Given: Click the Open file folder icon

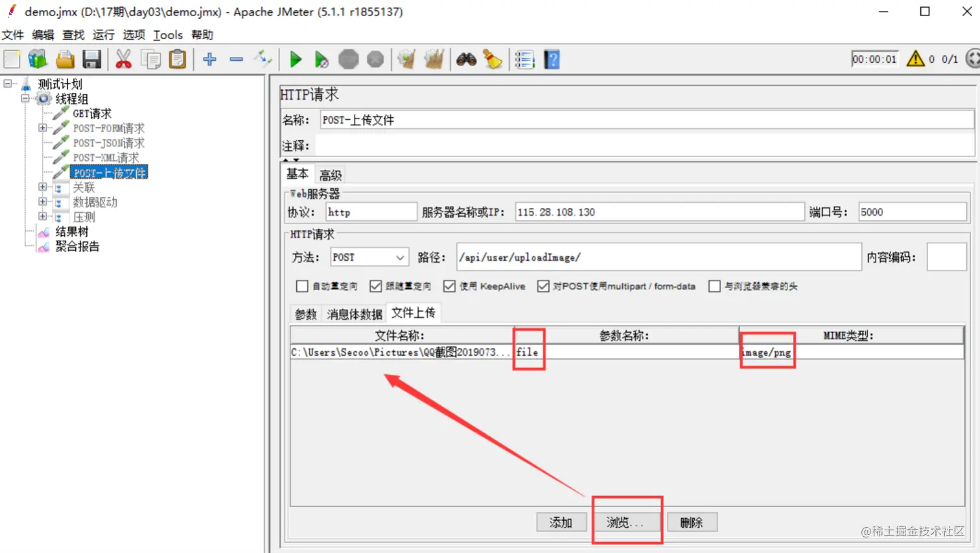Looking at the screenshot, I should coord(65,60).
